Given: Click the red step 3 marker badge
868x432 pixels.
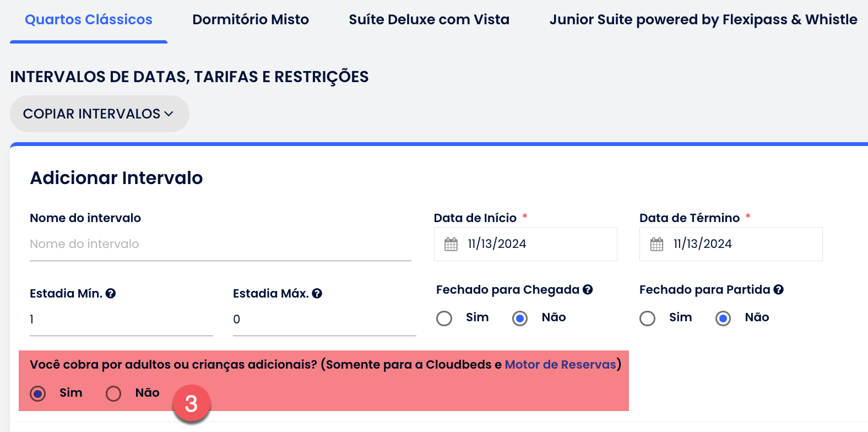Looking at the screenshot, I should pos(191,404).
